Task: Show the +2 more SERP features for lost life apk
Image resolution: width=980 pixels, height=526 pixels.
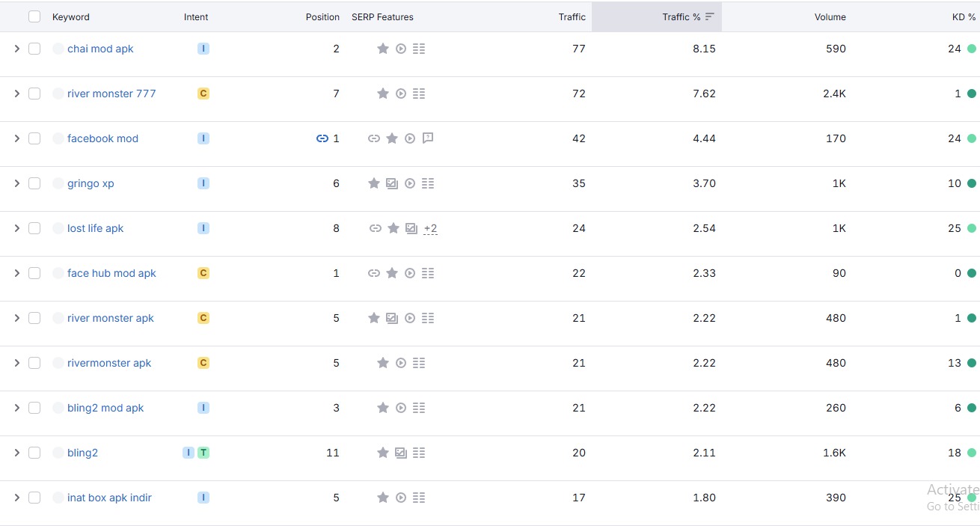Action: (x=430, y=229)
